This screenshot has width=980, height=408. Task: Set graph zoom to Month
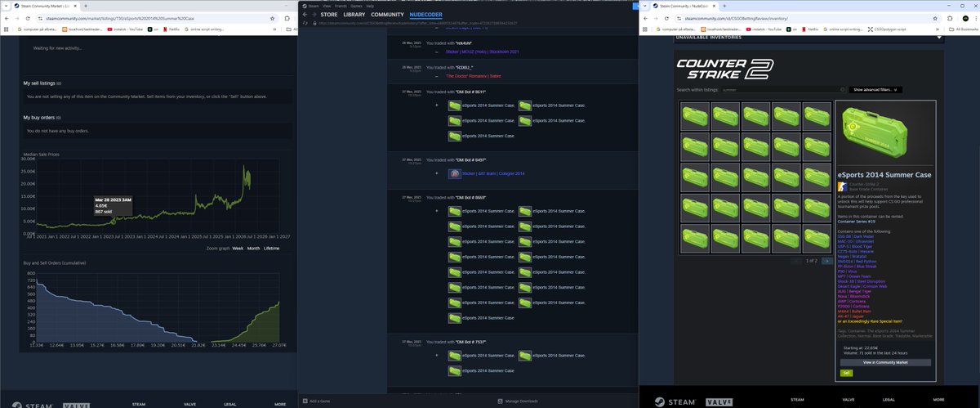[x=253, y=247]
